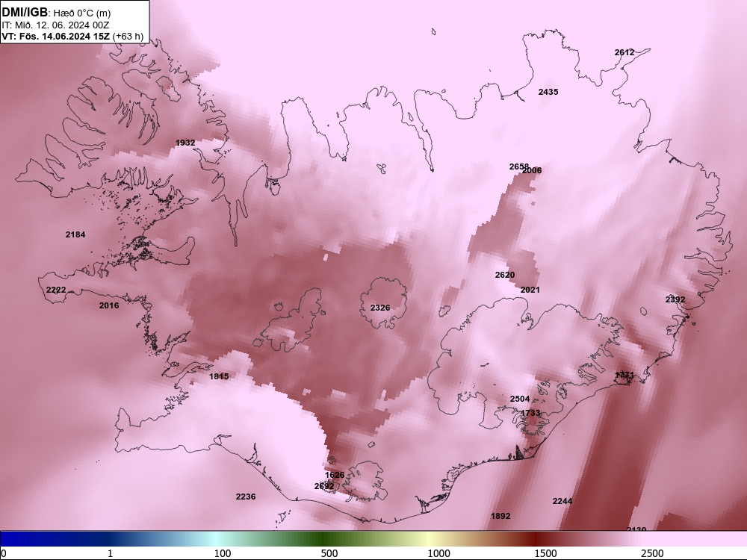Click the legend label 1000

pos(438,553)
